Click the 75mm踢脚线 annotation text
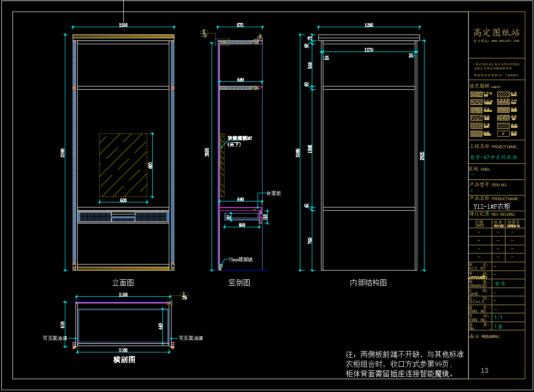This screenshot has height=392, width=534. click(240, 259)
